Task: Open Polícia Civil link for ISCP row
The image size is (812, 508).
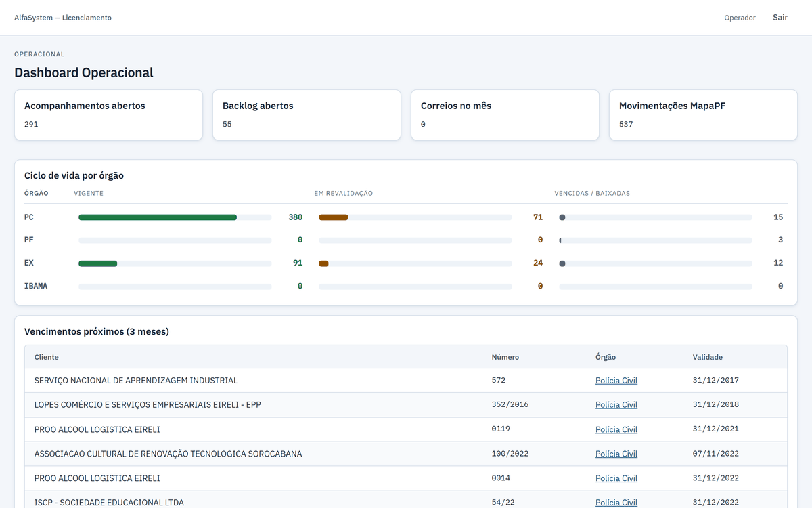Action: click(x=616, y=503)
